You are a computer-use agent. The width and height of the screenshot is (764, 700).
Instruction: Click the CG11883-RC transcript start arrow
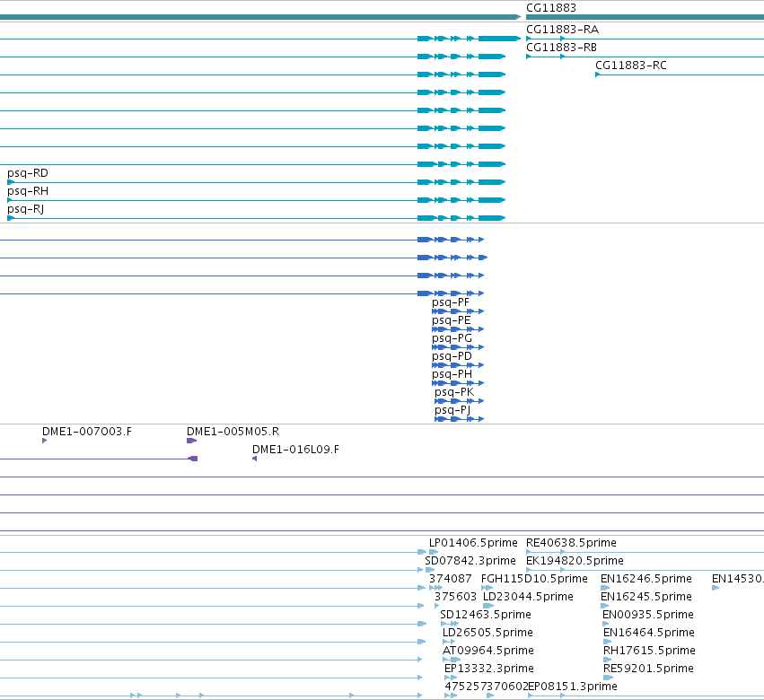(x=598, y=74)
